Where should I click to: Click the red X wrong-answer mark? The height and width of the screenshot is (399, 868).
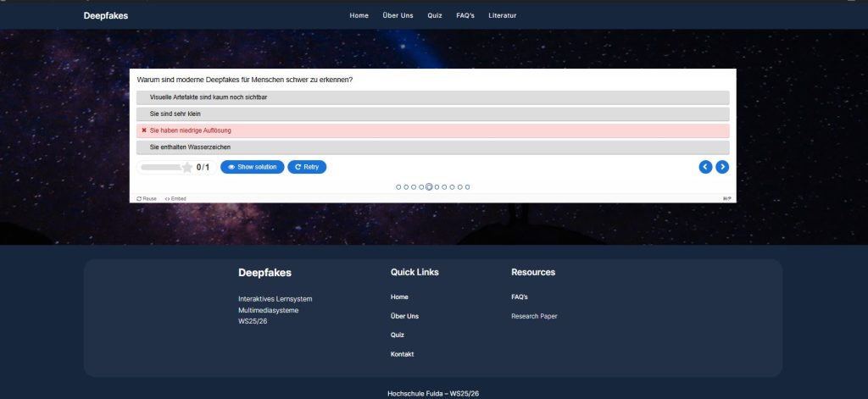(144, 130)
